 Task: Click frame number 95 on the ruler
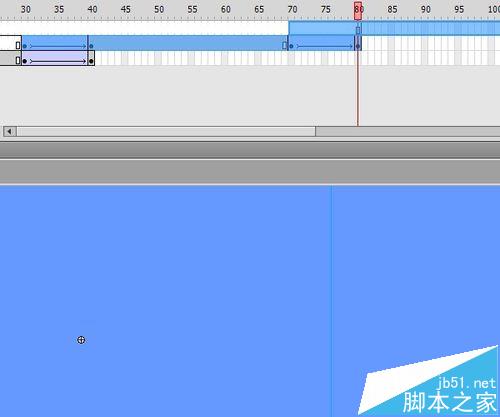(x=459, y=9)
